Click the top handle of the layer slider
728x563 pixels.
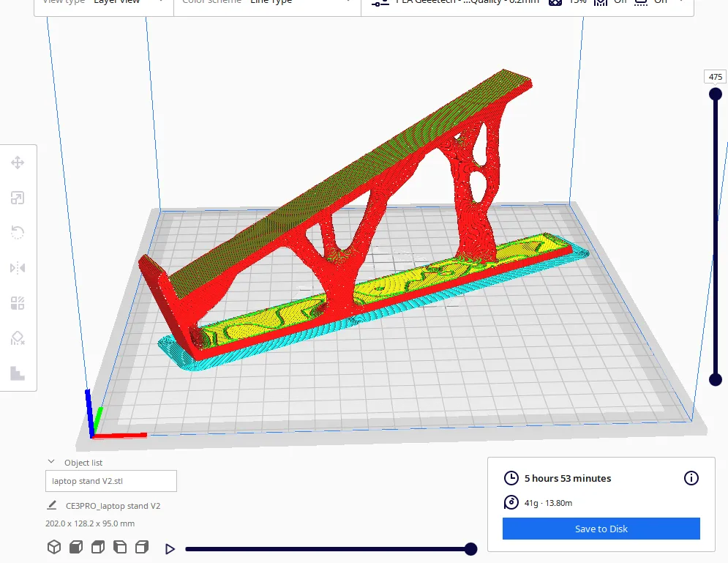(x=716, y=94)
